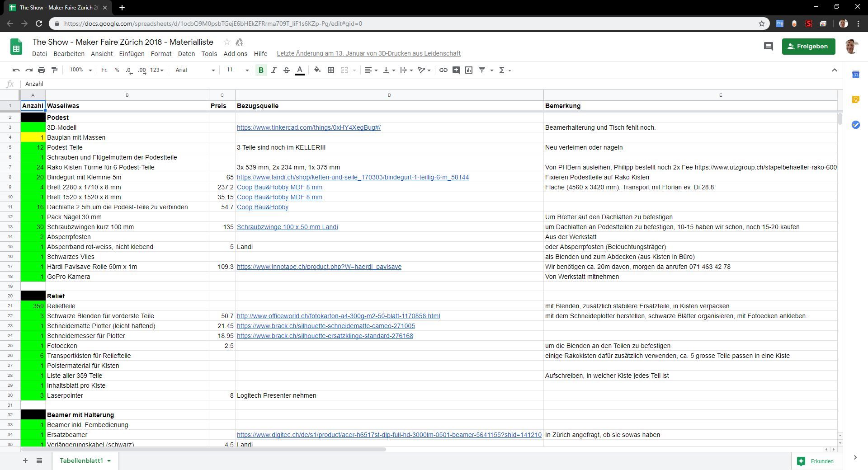This screenshot has height=470, width=868.
Task: Open the Format menu
Action: (161, 53)
